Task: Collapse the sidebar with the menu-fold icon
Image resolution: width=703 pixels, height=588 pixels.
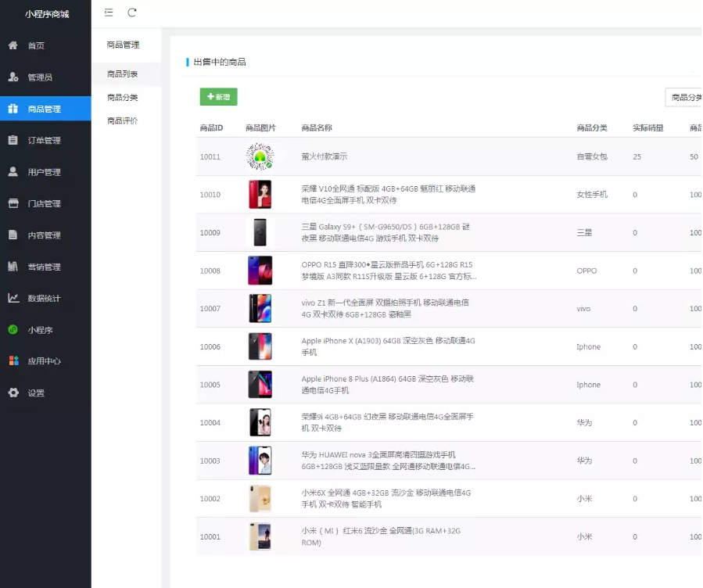Action: (x=109, y=13)
